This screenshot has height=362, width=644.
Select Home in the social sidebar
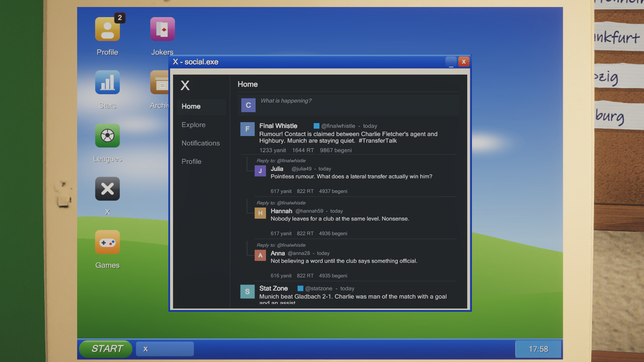(202, 107)
